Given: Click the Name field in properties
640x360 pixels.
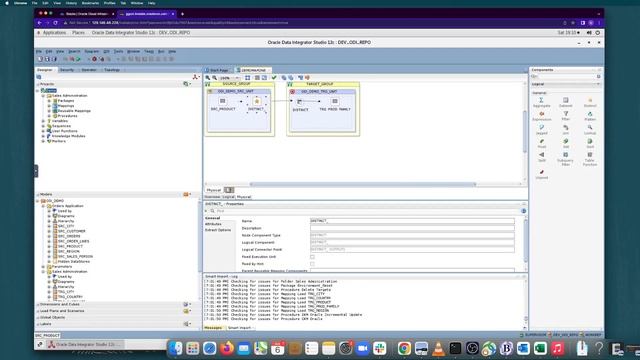Looking at the screenshot, I should click(412, 221).
